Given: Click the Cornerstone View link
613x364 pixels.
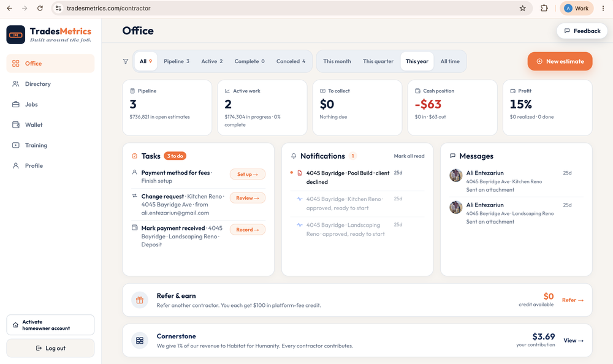Looking at the screenshot, I should 574,341.
